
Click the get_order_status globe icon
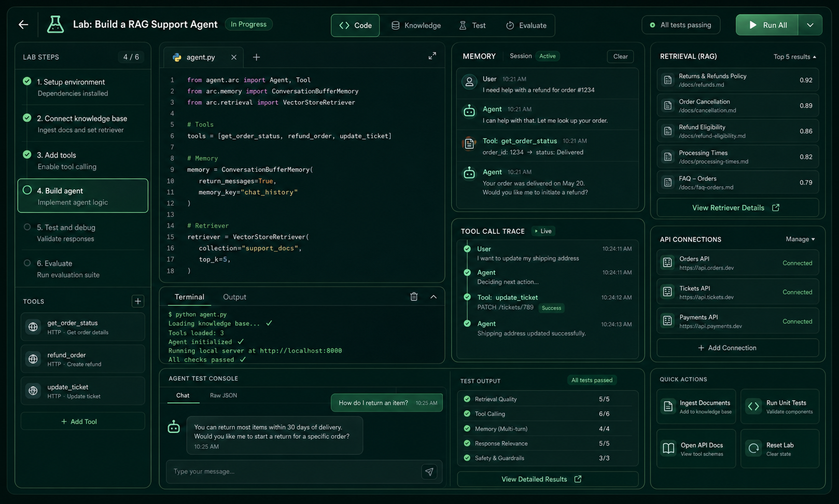(33, 327)
